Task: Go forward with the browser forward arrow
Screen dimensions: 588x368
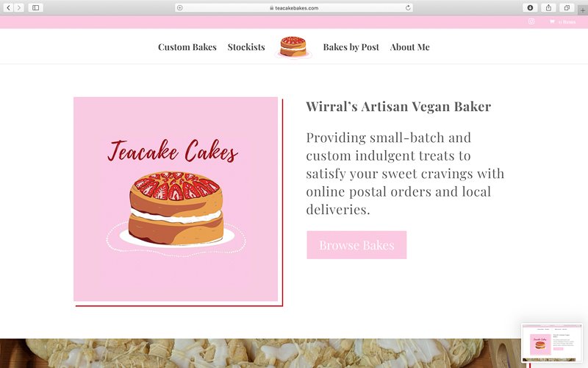Action: pos(19,7)
